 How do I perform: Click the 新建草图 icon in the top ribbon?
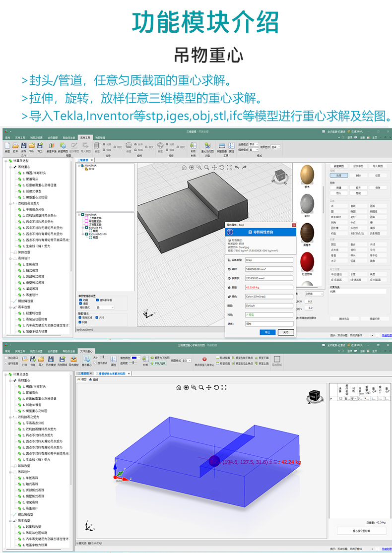tap(63, 146)
